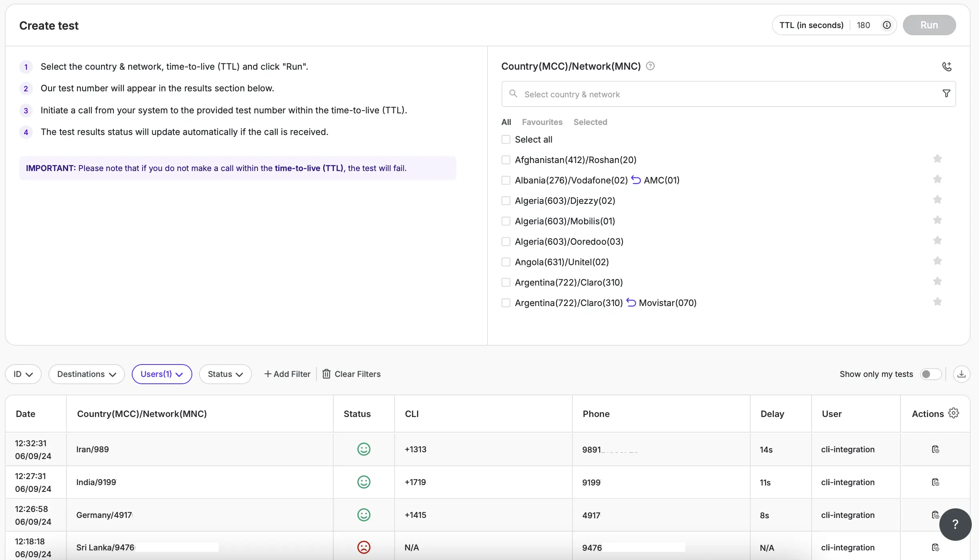Click the TTL value 180 field
Viewport: 979px width, 560px height.
click(x=863, y=25)
